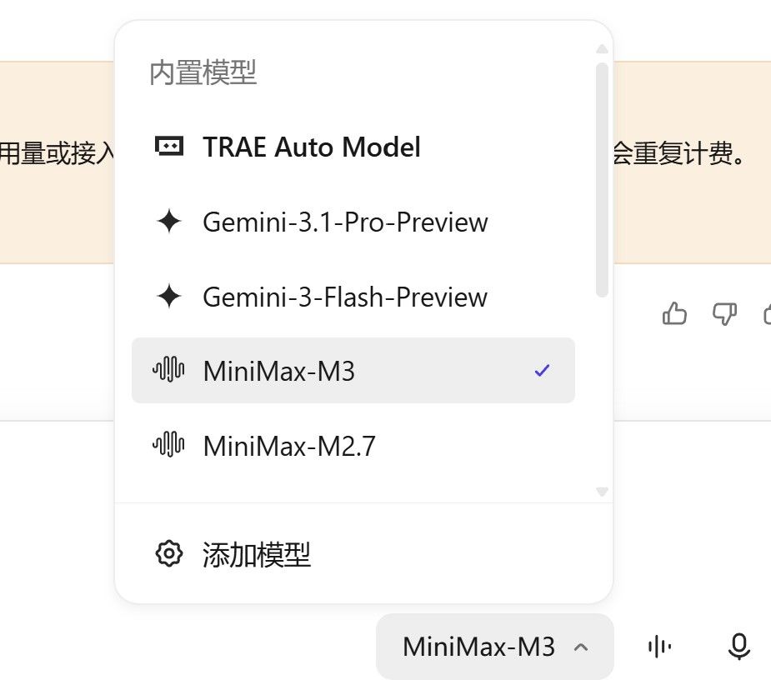771x700 pixels.
Task: Choose Gemini-3-Flash-Preview model
Action: [x=353, y=296]
